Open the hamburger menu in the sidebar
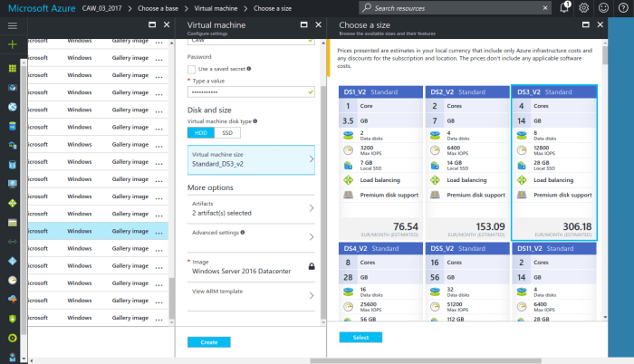 coord(13,26)
